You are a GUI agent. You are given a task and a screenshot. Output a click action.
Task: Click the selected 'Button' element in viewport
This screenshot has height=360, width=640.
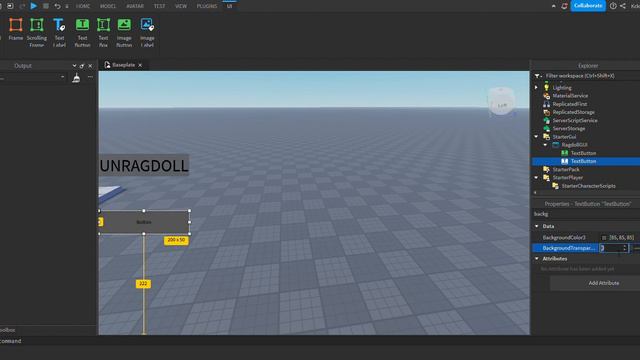pos(144,222)
